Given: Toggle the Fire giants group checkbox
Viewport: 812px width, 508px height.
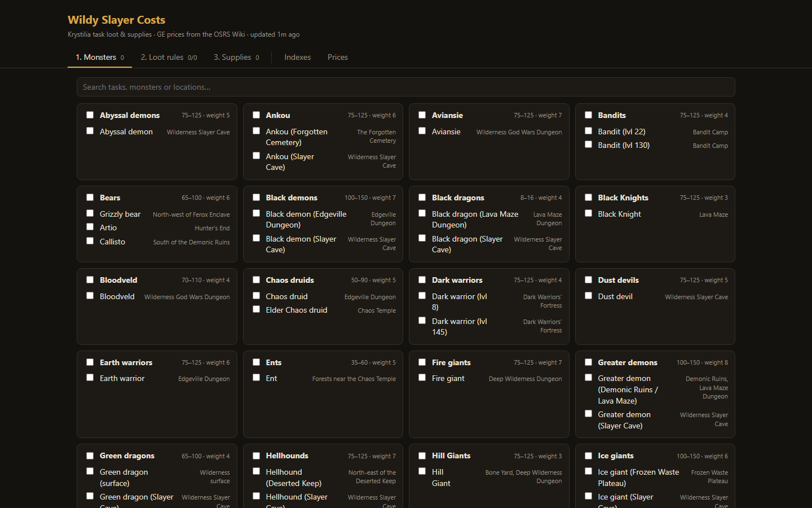Looking at the screenshot, I should click(422, 362).
